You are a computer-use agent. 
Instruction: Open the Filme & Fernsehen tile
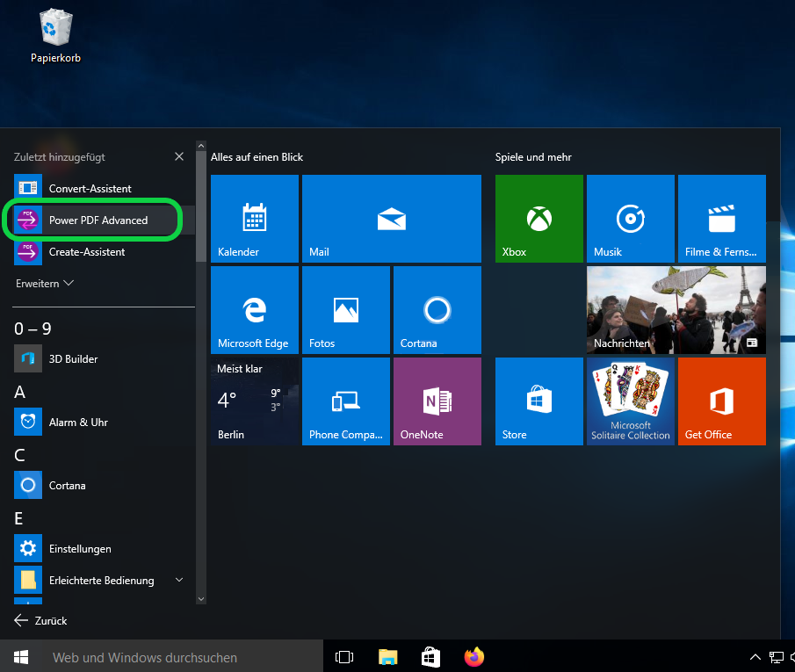[x=721, y=219]
